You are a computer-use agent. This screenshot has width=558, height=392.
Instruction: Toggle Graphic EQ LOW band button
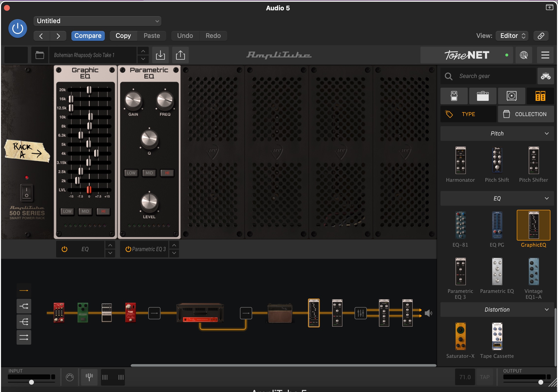(x=67, y=211)
